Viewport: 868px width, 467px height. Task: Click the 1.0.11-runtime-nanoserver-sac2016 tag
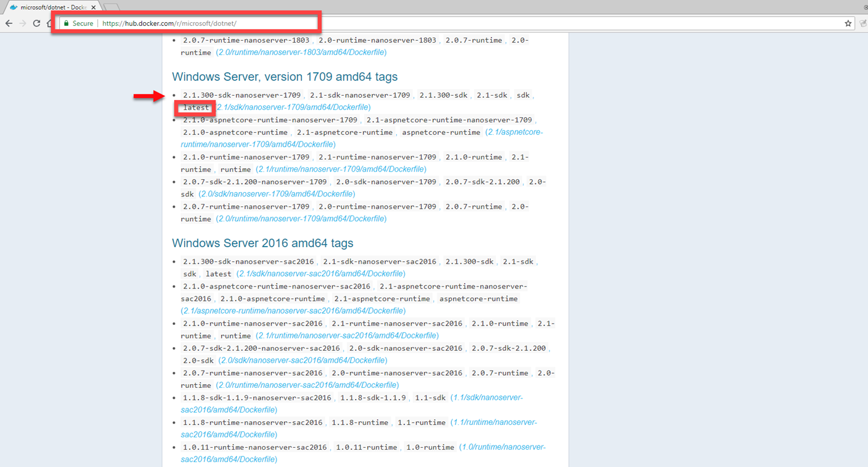point(255,447)
